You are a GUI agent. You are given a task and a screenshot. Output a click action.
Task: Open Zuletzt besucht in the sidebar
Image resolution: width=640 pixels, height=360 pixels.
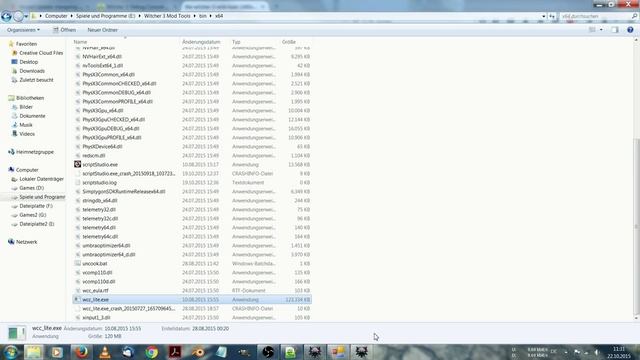[36, 80]
